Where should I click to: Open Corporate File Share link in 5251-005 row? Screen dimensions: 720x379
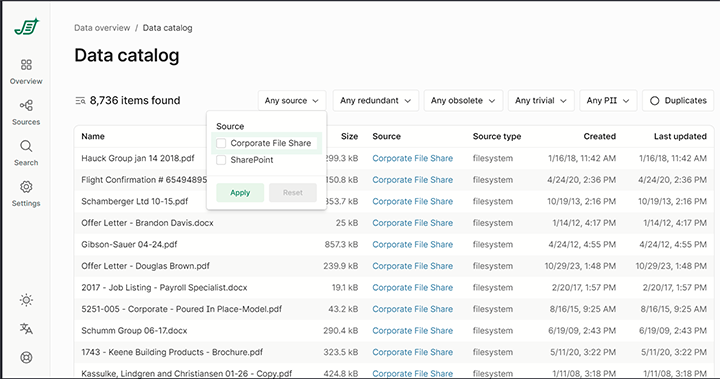412,309
